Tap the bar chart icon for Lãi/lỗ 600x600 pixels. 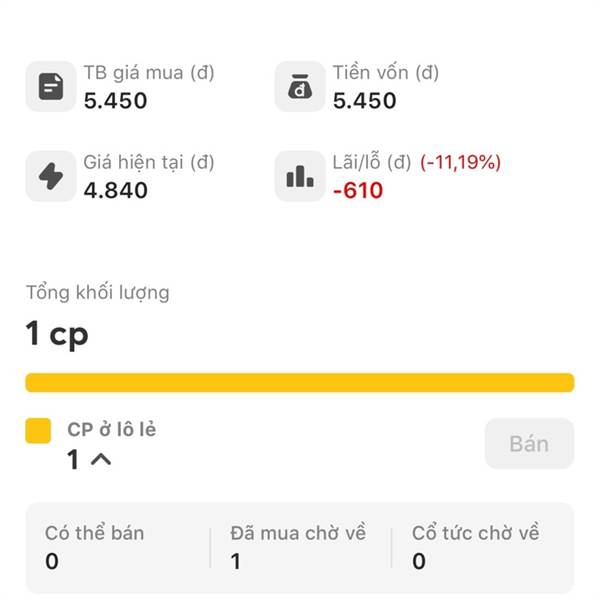click(300, 176)
